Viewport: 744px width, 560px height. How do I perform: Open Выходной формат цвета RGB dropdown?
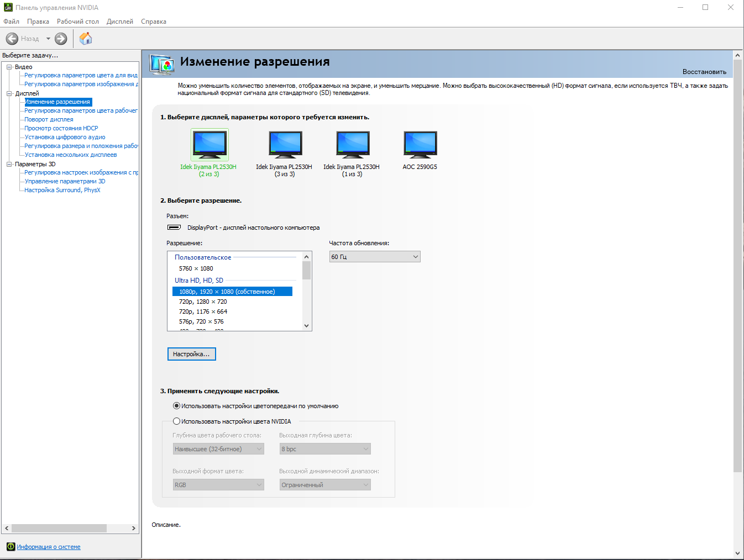pos(218,485)
